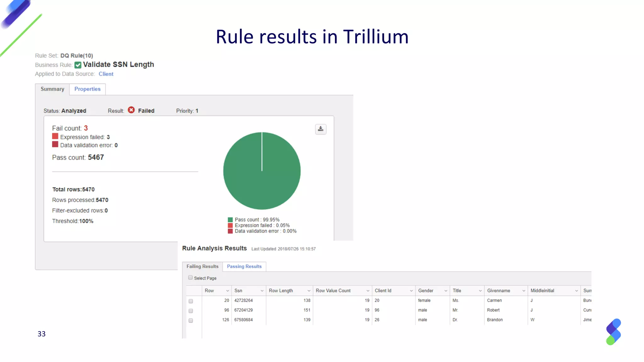Switch to the Passing Results tab
Screen dimensions: 644x362
(x=244, y=266)
